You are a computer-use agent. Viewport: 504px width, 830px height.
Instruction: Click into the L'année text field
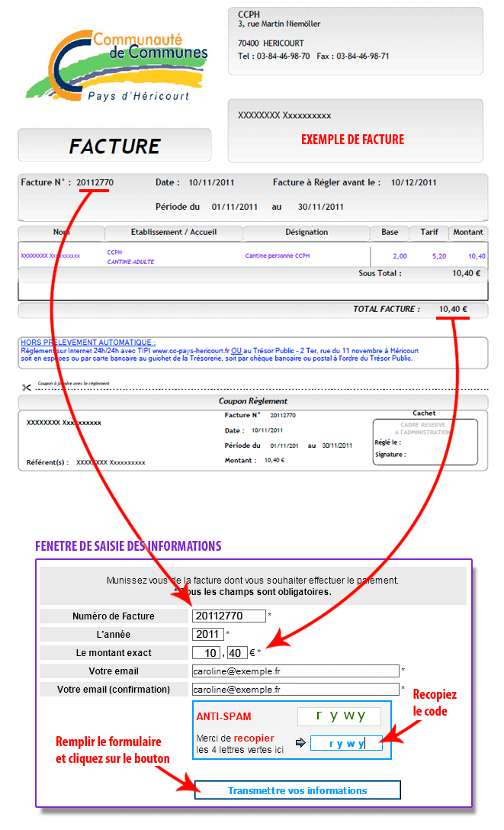click(x=207, y=634)
